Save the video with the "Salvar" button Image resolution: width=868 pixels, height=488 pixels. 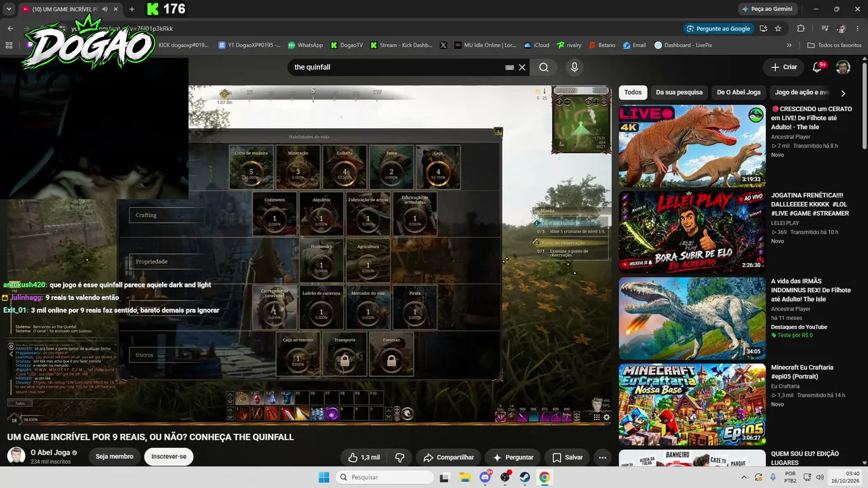coord(567,457)
